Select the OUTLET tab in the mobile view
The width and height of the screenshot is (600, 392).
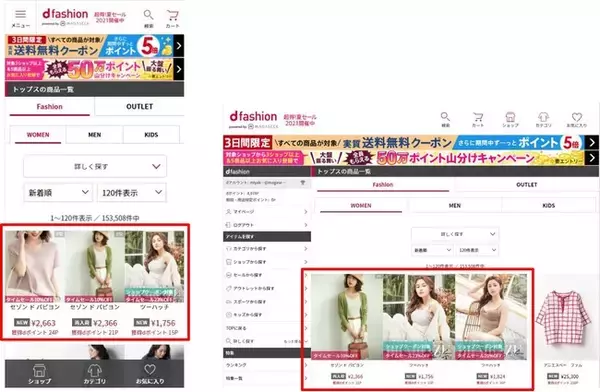[140, 107]
